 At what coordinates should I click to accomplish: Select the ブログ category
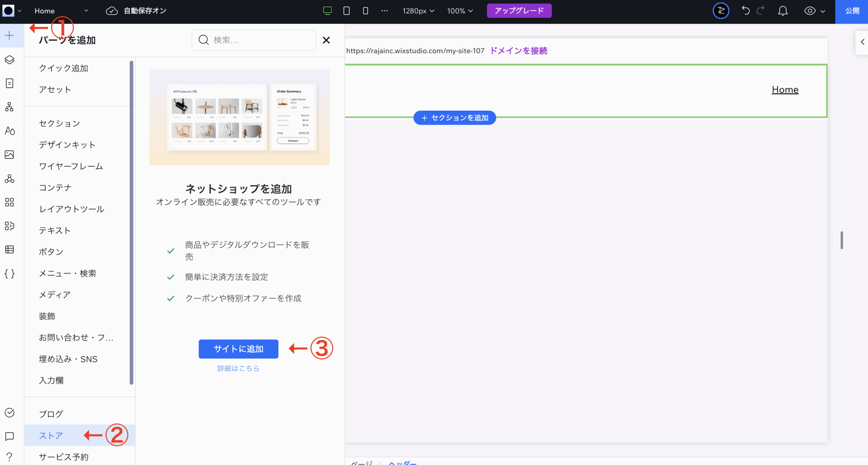(51, 414)
